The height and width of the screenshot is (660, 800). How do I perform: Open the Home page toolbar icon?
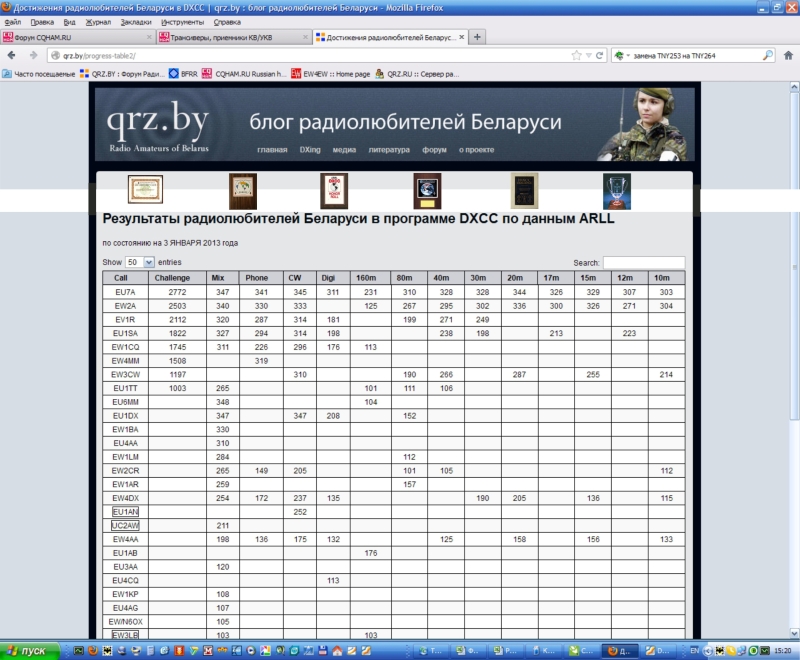pos(787,55)
